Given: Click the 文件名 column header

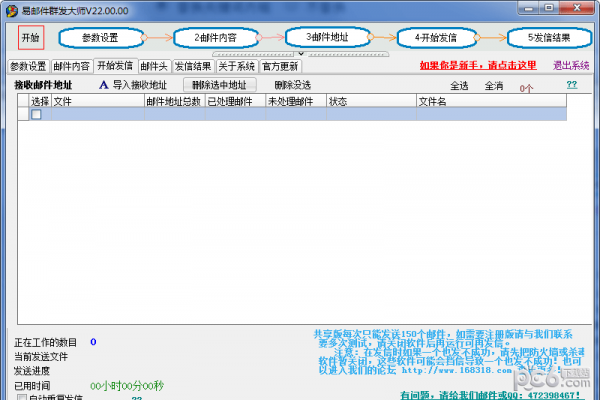Looking at the screenshot, I should (x=491, y=101).
